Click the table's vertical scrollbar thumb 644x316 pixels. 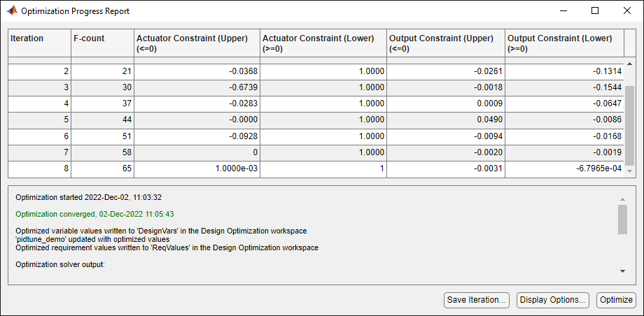click(x=629, y=124)
